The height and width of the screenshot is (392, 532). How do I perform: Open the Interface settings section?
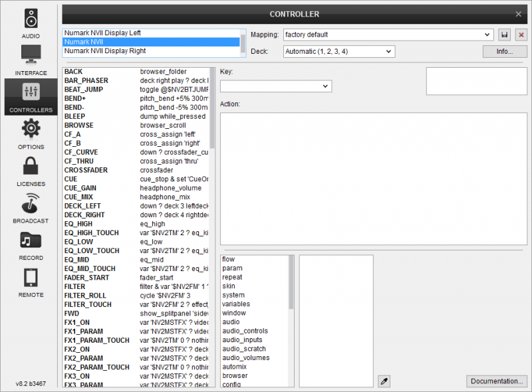click(31, 60)
